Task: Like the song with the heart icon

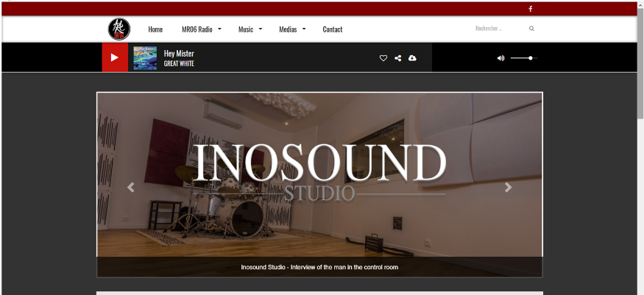Action: (383, 58)
